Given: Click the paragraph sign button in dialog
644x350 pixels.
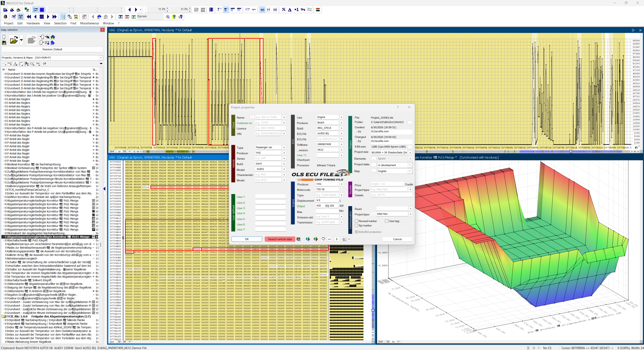Looking at the screenshot, I should [337, 239].
